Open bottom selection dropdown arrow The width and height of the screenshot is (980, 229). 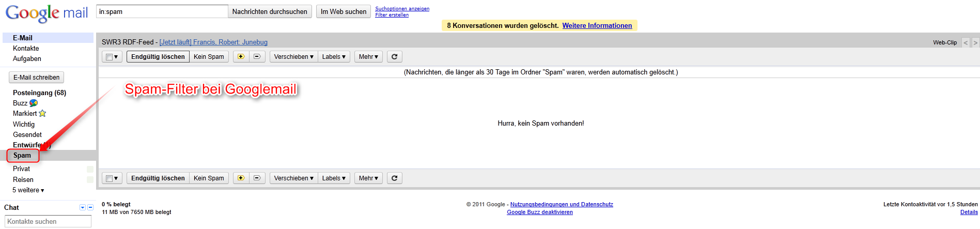(x=116, y=178)
